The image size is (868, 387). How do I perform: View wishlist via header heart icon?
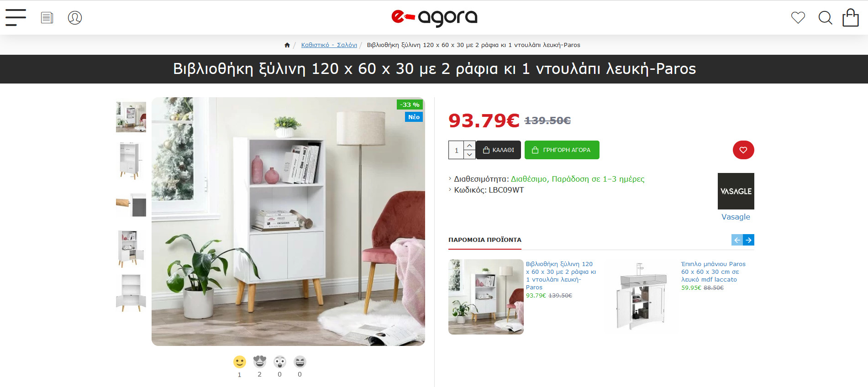click(798, 18)
